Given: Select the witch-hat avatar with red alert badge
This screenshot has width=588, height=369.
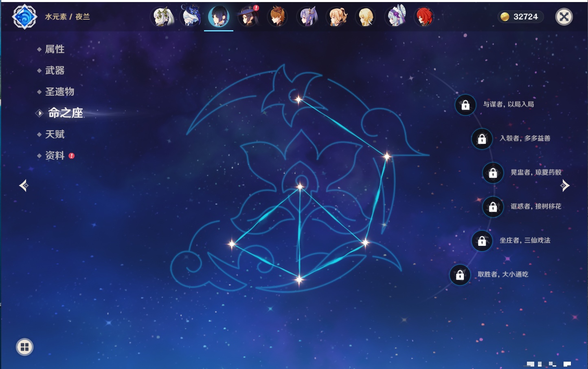Looking at the screenshot, I should click(248, 17).
